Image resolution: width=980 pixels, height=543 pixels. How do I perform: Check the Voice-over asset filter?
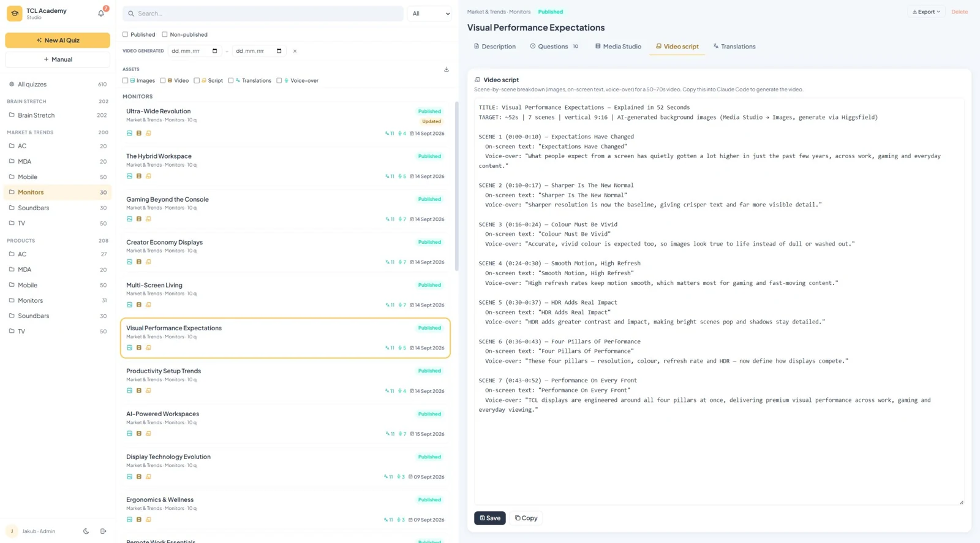point(279,80)
